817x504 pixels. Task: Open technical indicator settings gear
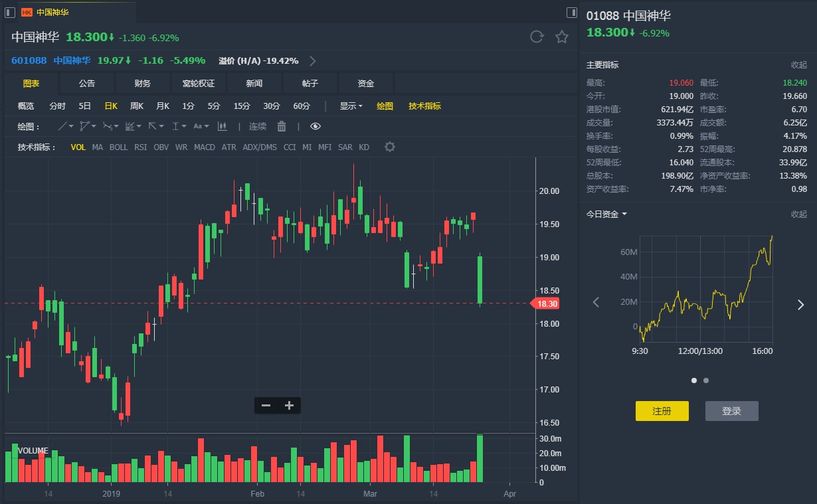(390, 147)
